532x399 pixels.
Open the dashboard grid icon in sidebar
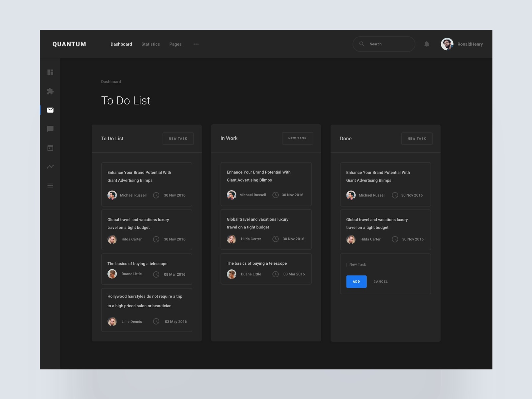click(x=50, y=72)
